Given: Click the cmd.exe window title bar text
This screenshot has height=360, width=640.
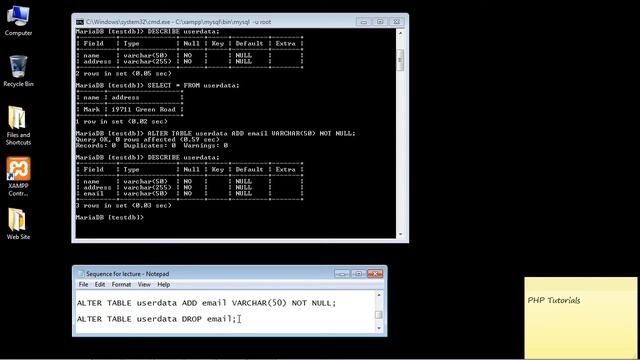Looking at the screenshot, I should tap(178, 22).
